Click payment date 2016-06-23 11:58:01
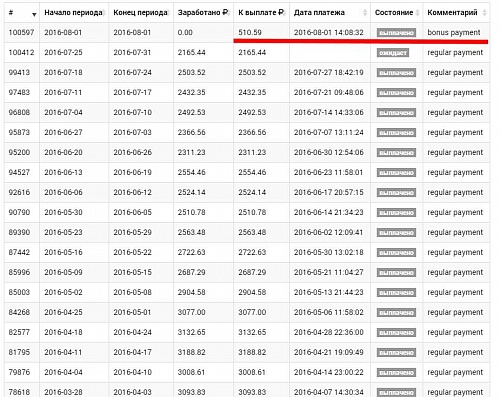This screenshot has height=397, width=500. [x=328, y=172]
